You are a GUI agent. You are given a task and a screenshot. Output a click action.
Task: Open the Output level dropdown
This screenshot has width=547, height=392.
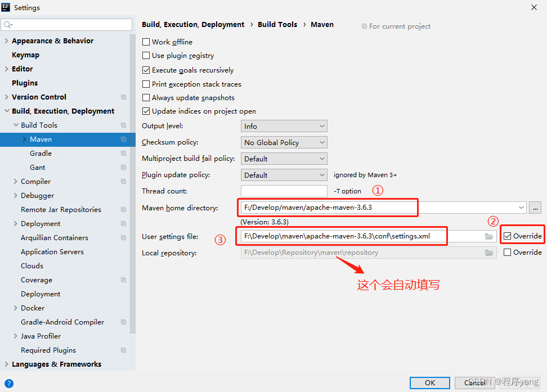pos(284,126)
